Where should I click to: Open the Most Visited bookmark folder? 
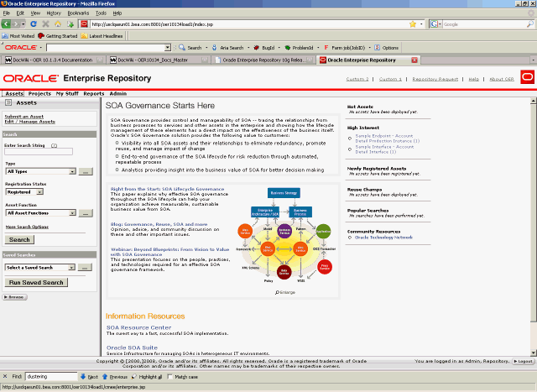click(x=18, y=35)
